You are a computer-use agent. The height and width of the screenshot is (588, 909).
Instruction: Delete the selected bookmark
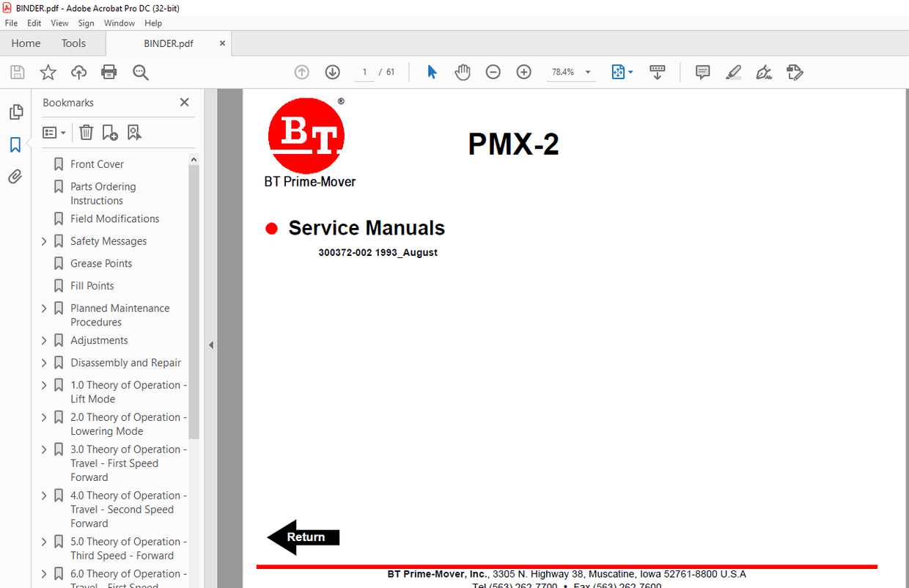point(86,132)
